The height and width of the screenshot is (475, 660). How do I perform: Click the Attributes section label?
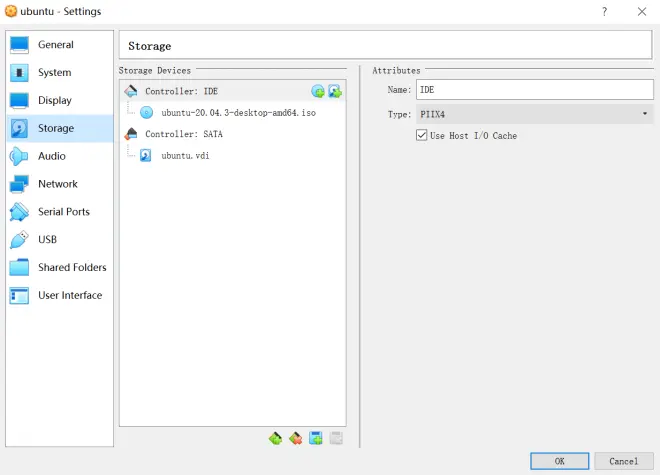click(x=396, y=70)
